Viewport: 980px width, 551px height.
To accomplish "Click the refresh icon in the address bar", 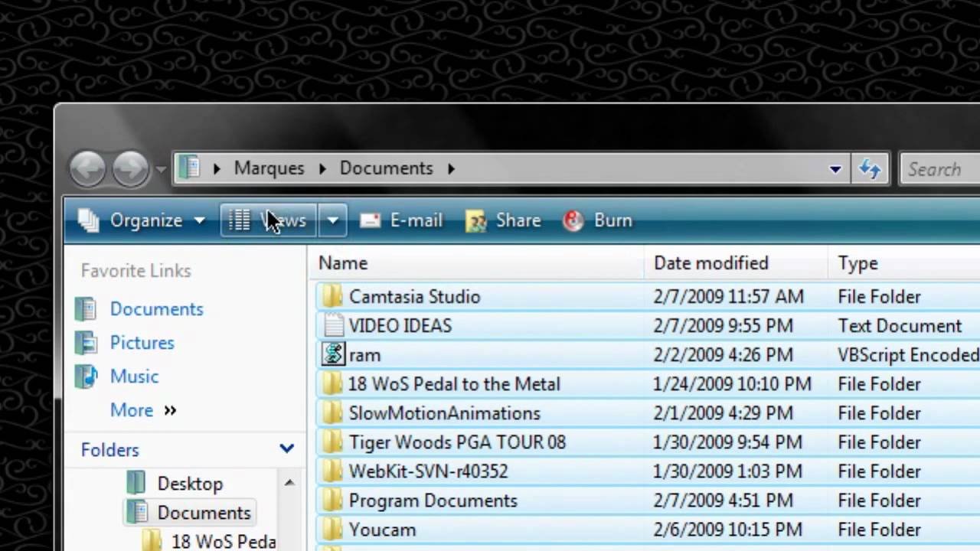I will point(870,169).
